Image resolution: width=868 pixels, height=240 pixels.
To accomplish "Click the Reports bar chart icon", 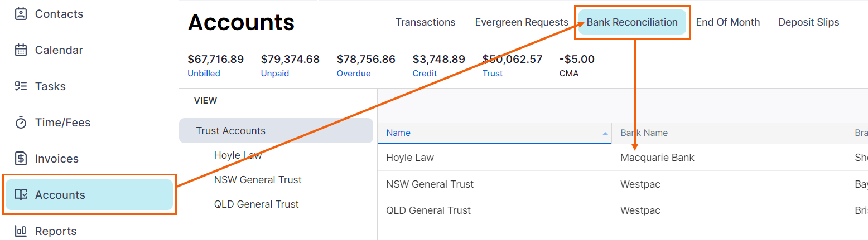I will [21, 231].
